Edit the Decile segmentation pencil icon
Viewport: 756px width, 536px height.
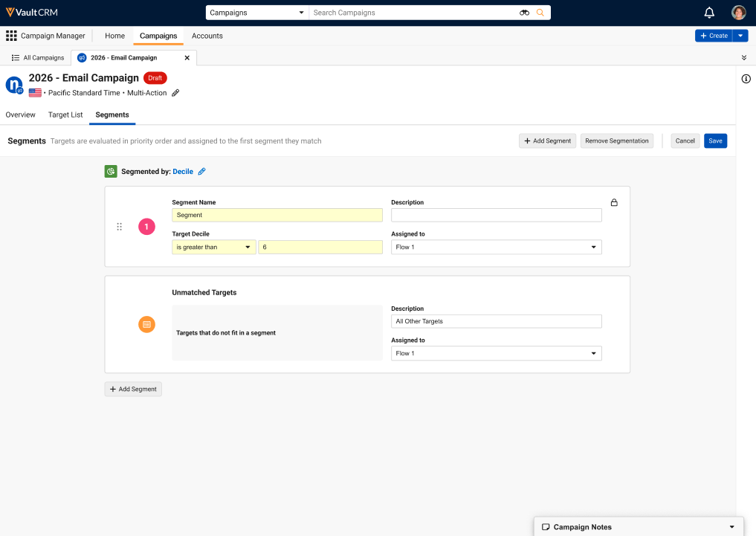coord(201,172)
